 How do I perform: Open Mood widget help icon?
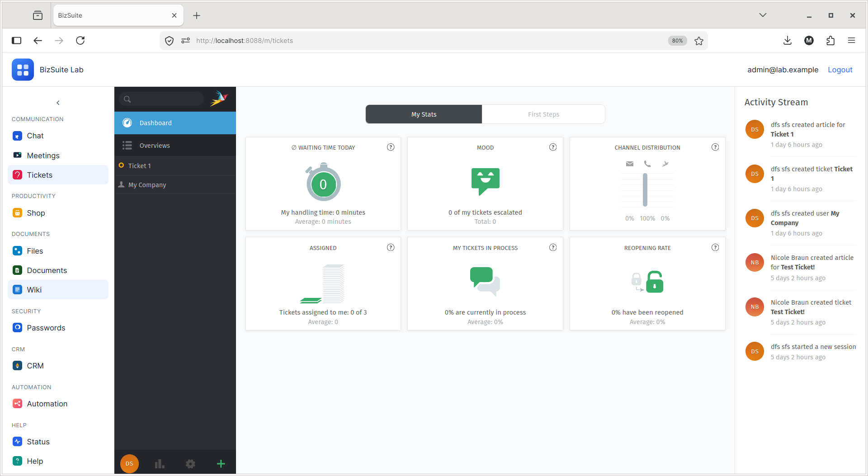(x=552, y=147)
